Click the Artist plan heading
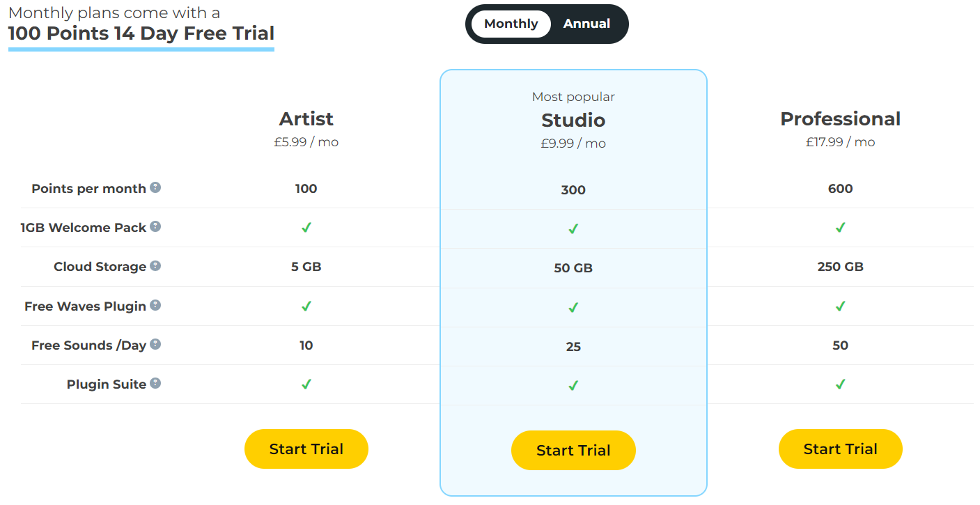 (x=306, y=119)
